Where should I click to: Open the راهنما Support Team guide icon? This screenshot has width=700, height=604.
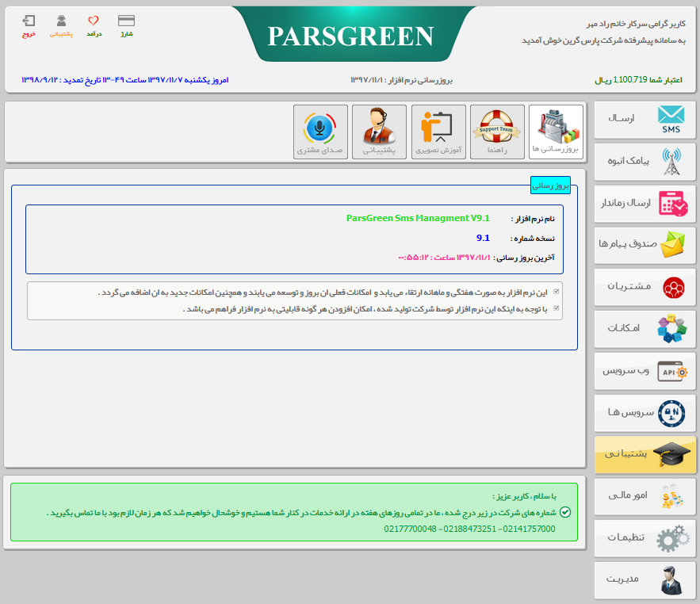[497, 130]
